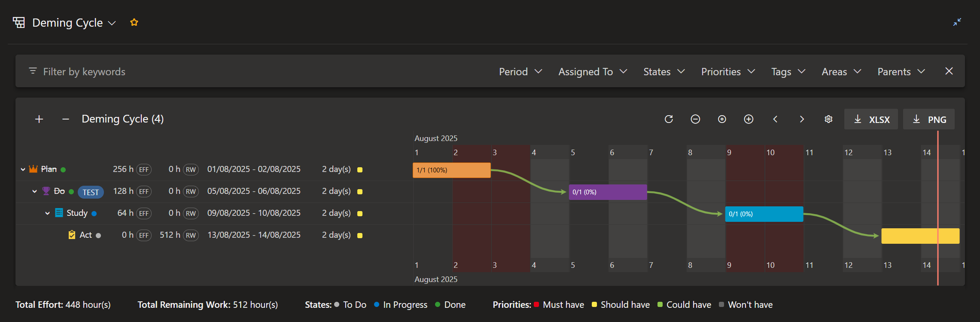Viewport: 980px width, 322px height.
Task: Click the RW badge on Act row
Action: coord(191,235)
